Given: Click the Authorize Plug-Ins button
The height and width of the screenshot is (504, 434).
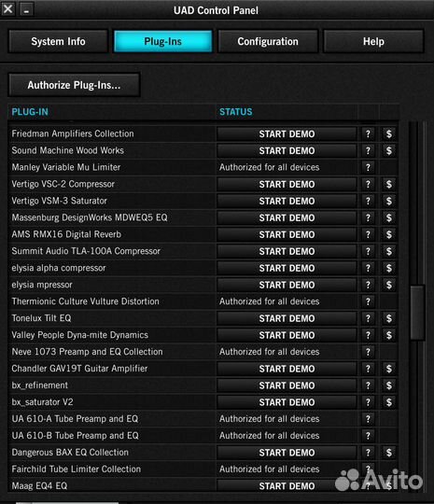Looking at the screenshot, I should [75, 85].
